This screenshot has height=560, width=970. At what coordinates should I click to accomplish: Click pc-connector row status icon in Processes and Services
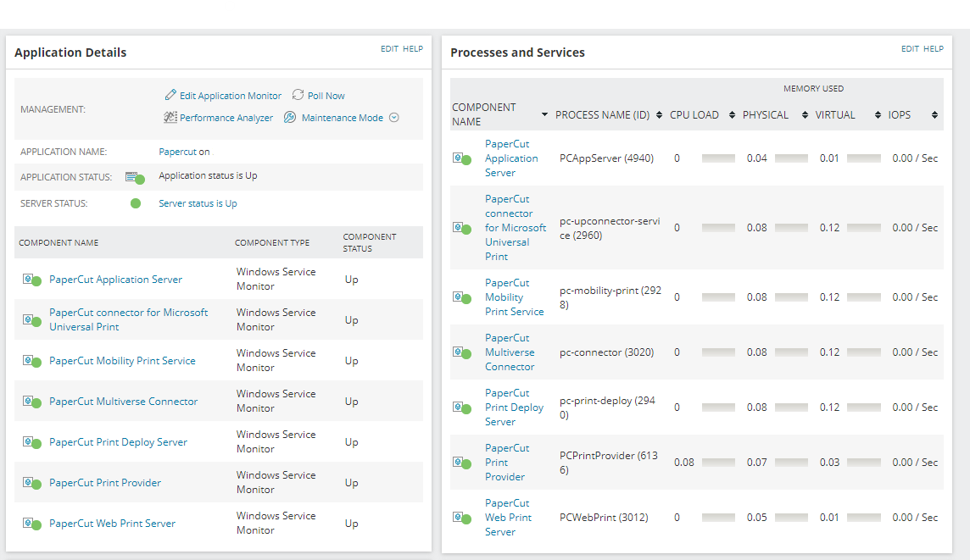[462, 352]
